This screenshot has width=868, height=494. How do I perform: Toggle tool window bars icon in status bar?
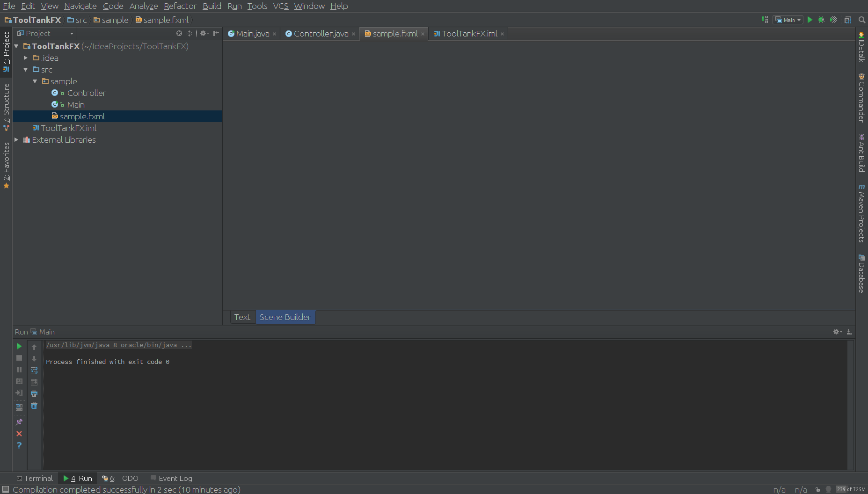[x=6, y=489]
